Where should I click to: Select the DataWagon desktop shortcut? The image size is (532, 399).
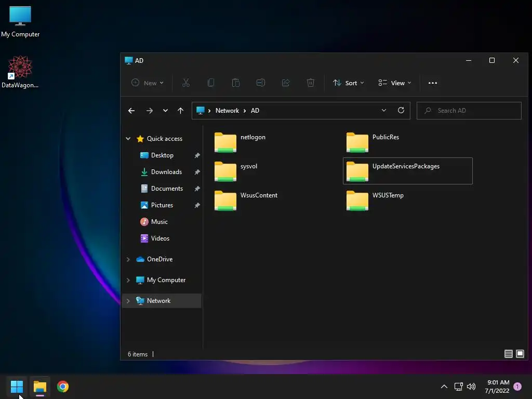[x=20, y=72]
